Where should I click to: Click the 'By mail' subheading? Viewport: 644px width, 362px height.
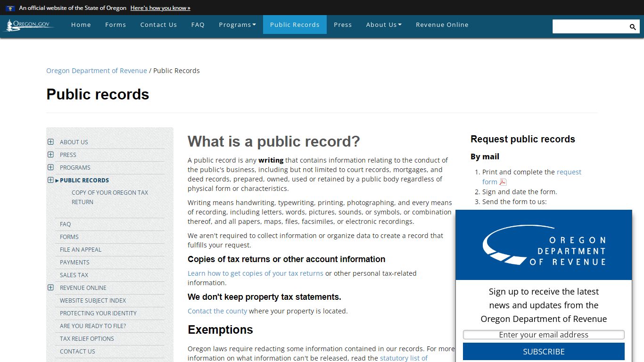[x=485, y=156]
